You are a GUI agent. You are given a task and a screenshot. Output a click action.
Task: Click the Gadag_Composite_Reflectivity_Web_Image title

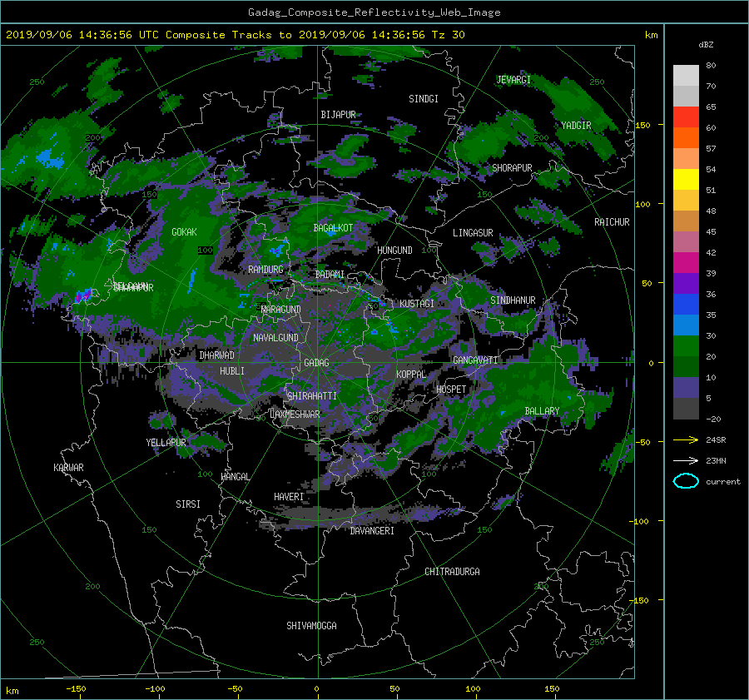click(x=374, y=12)
